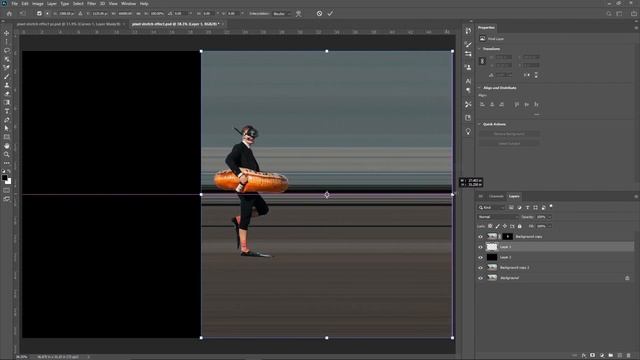Open the layer blend mode Normal dropdown
The width and height of the screenshot is (640, 360).
(x=498, y=217)
